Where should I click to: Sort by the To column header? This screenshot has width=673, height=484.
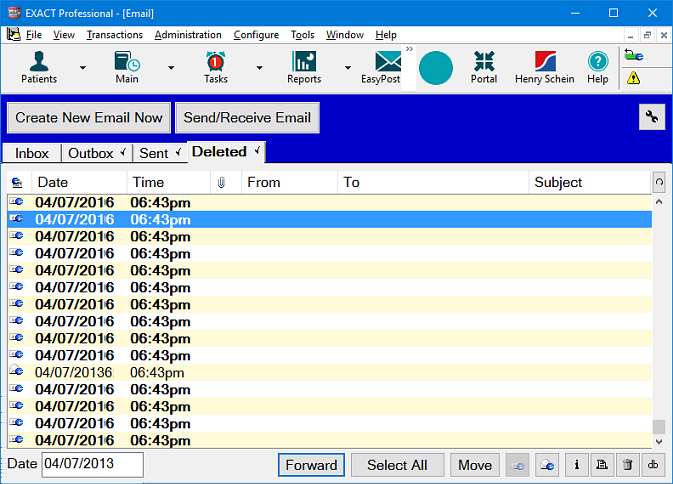point(433,183)
